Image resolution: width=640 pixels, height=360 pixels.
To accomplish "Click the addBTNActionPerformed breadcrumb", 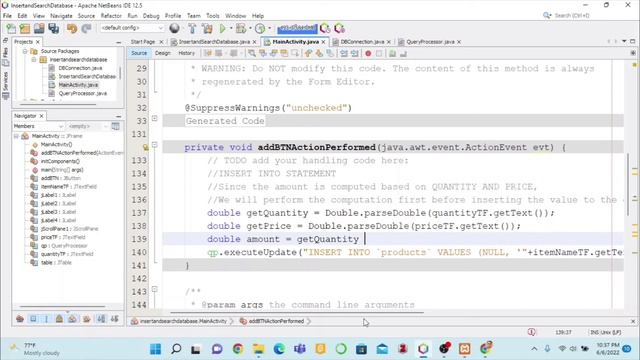I will point(276,321).
